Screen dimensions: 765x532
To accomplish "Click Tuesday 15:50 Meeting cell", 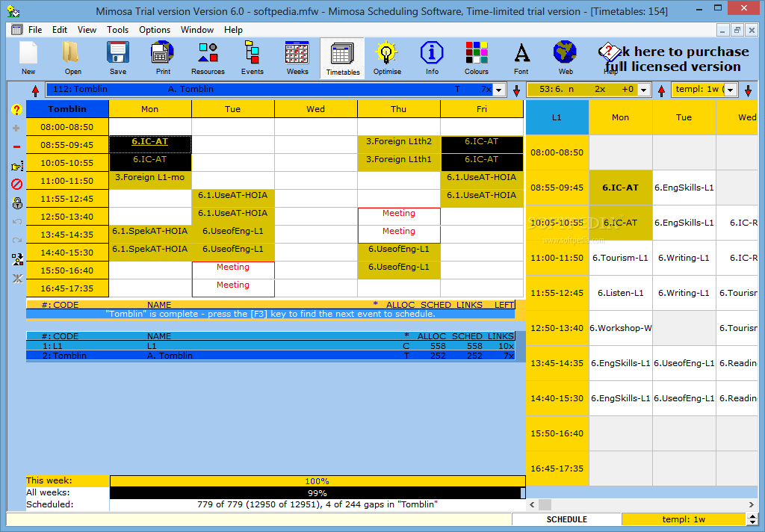I will click(233, 270).
